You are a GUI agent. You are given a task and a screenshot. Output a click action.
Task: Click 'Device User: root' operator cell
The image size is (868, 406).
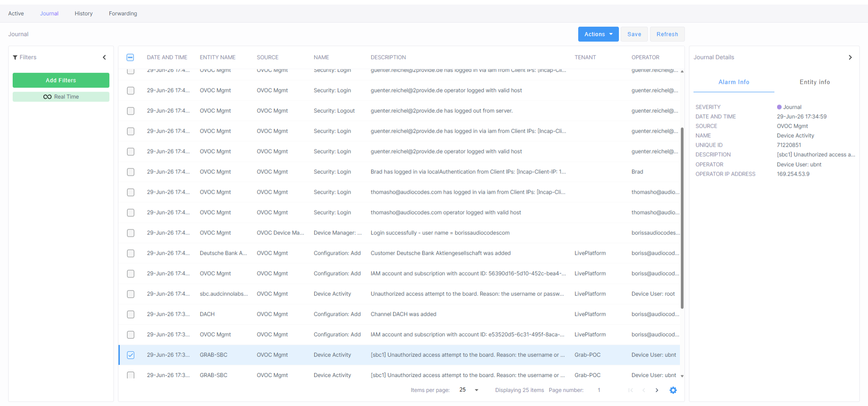(653, 294)
